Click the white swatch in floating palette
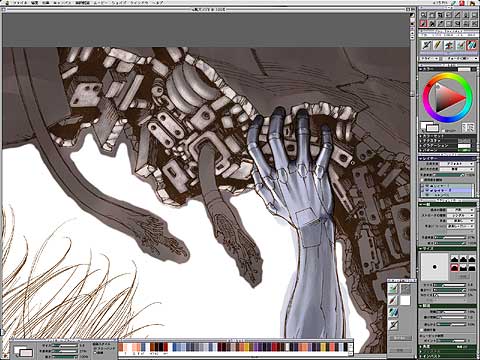Image resolution: width=480 pixels, height=360 pixels. click(x=405, y=300)
